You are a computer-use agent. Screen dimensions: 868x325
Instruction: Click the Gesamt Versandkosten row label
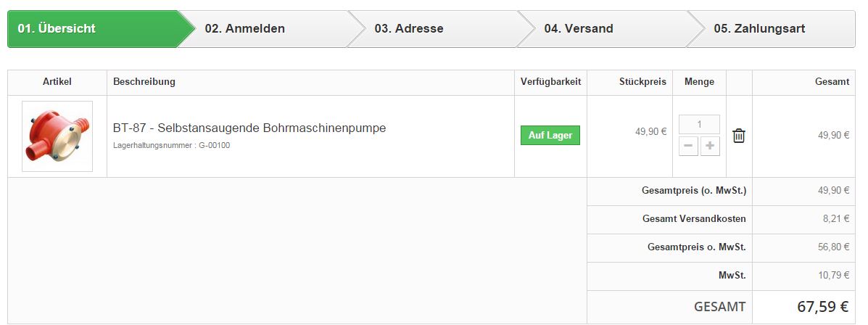694,218
